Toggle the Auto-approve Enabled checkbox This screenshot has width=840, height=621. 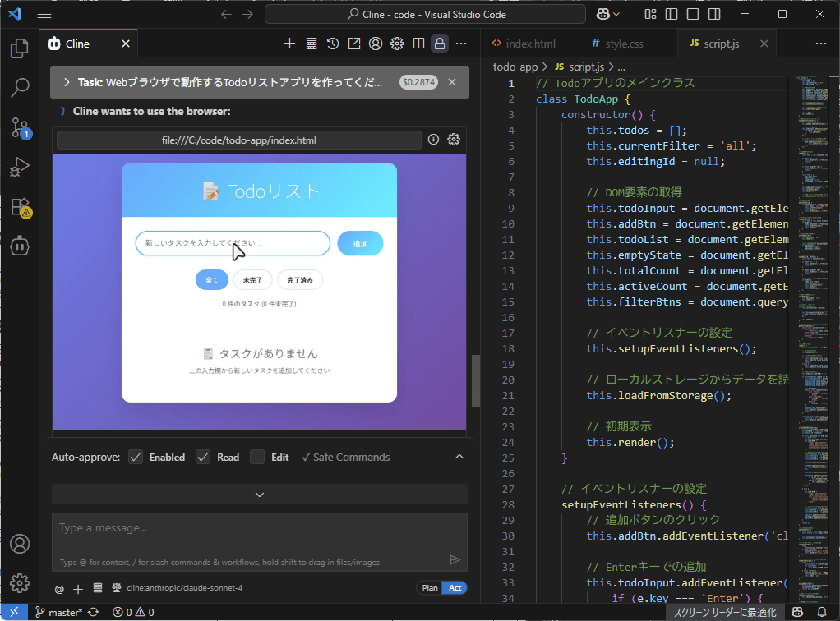136,457
